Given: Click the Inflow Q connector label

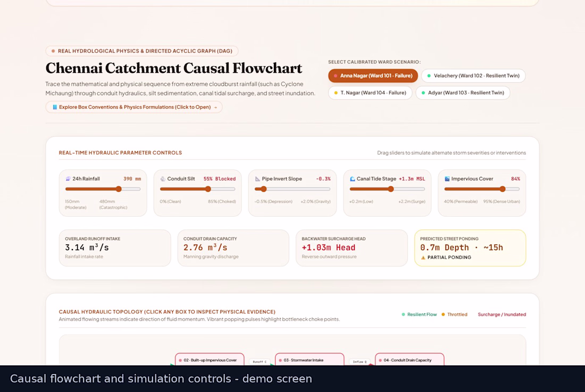Looking at the screenshot, I should point(360,361).
